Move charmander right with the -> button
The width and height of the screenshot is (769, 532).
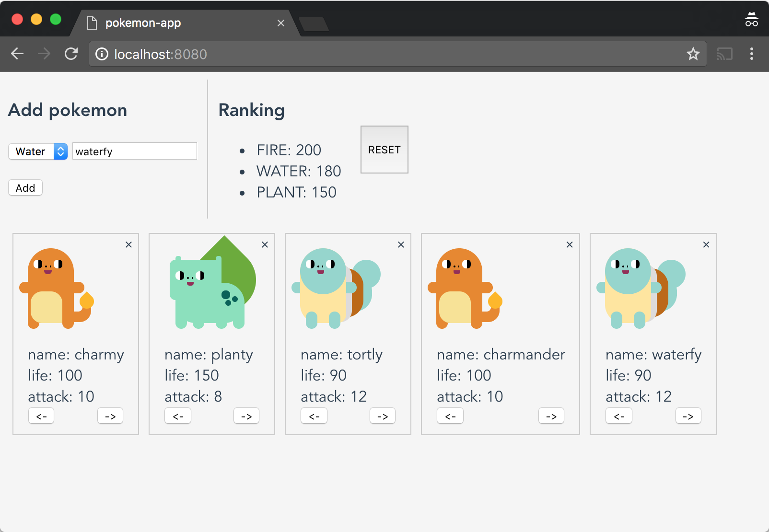(x=551, y=416)
